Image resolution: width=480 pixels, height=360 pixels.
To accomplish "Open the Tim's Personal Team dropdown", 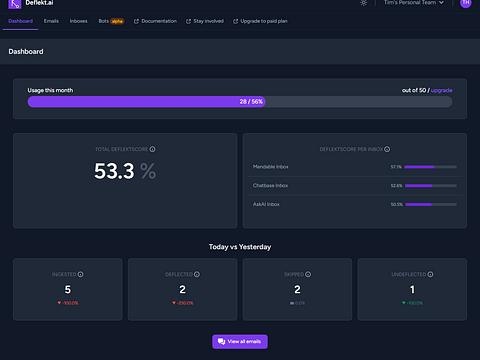I will pos(414,3).
